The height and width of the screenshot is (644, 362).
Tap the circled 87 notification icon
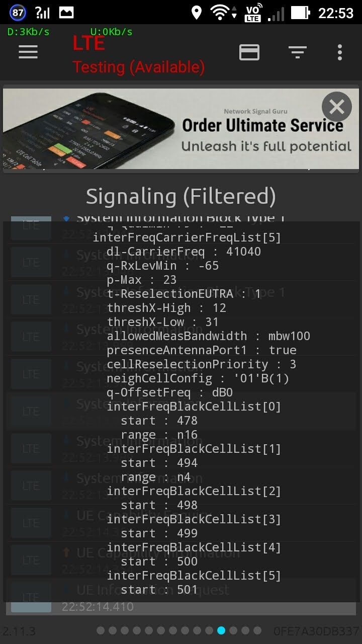(x=17, y=13)
